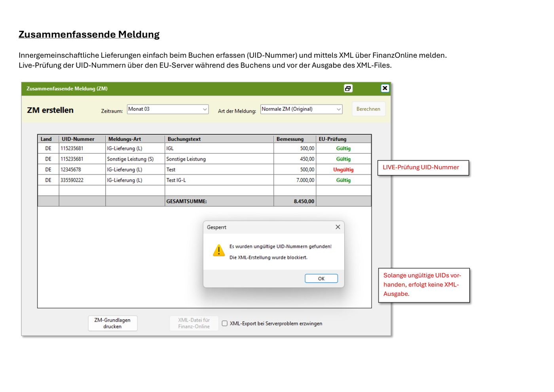The image size is (554, 392).
Task: Dismiss Gesperrt dialog with X icon
Action: point(338,227)
